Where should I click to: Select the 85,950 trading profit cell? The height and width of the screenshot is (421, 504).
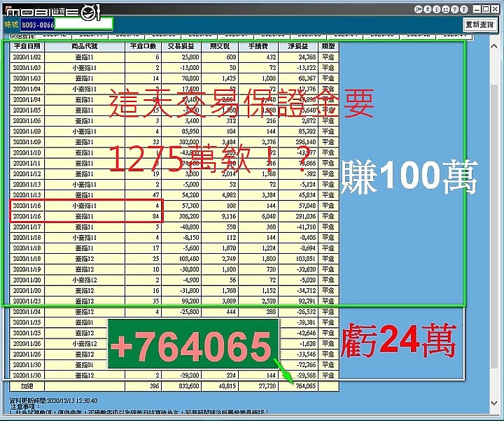(x=181, y=131)
